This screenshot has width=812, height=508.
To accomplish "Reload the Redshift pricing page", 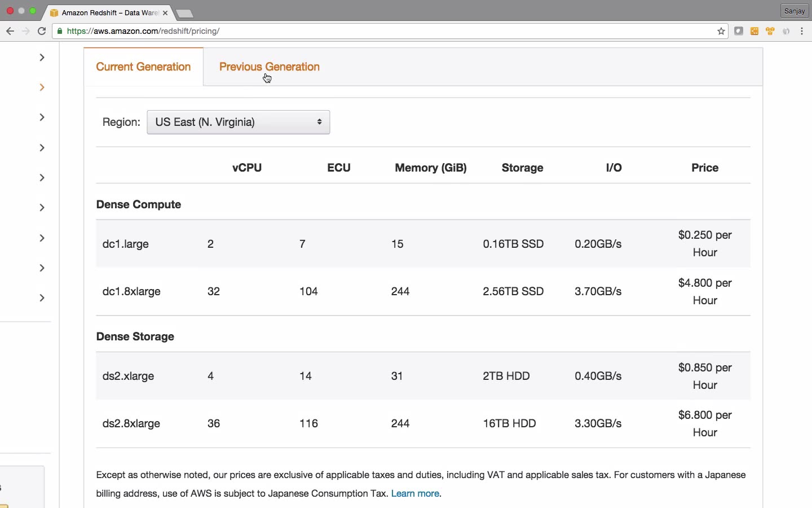I will click(42, 31).
